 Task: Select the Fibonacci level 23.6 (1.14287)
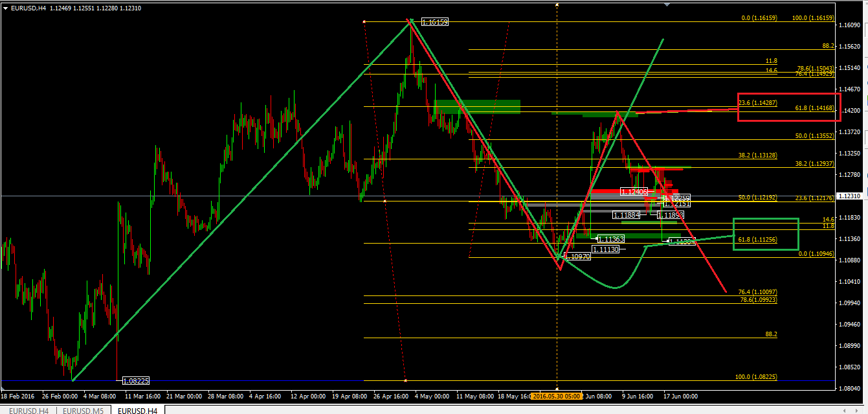pyautogui.click(x=757, y=103)
